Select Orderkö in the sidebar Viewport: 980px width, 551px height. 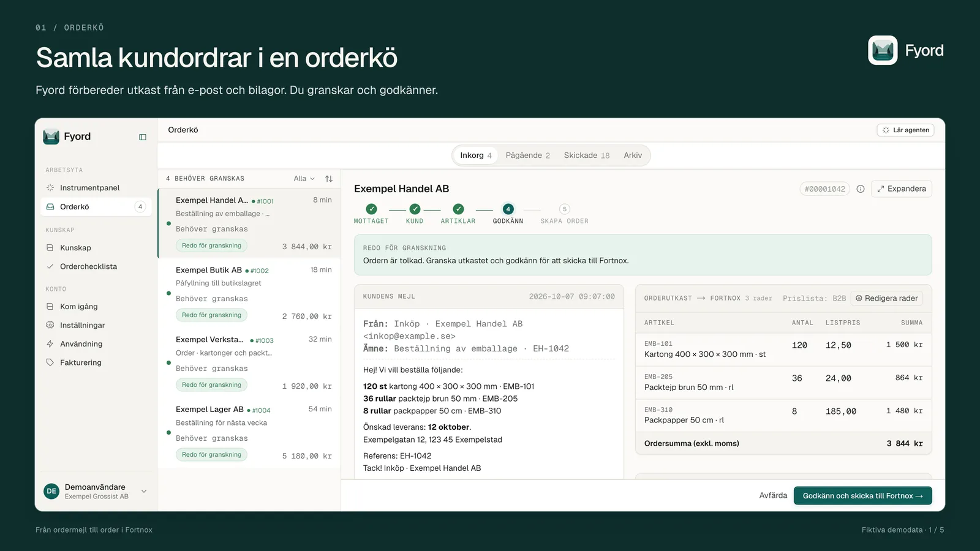[x=96, y=207]
